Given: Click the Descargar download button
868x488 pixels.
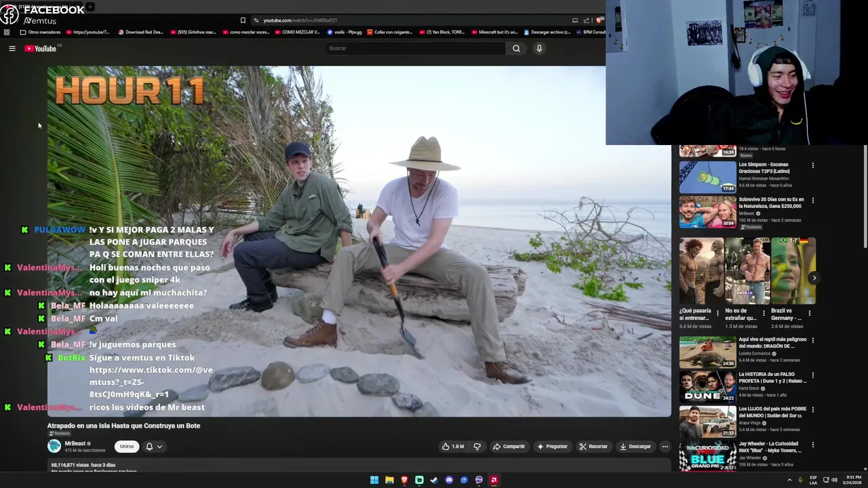Looking at the screenshot, I should 635,447.
